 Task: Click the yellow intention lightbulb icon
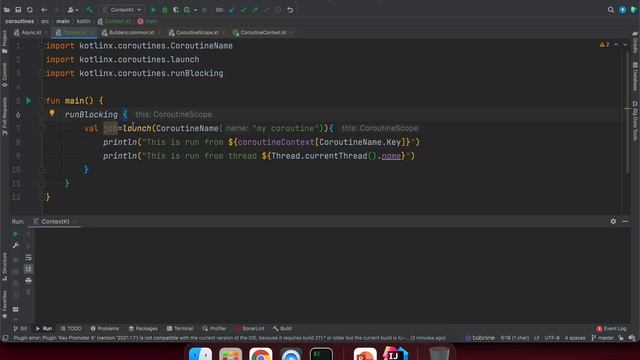coord(52,113)
